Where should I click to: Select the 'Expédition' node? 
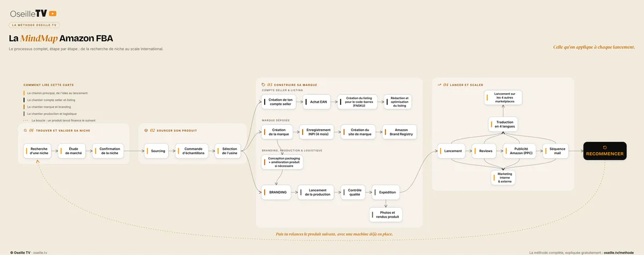coord(386,192)
